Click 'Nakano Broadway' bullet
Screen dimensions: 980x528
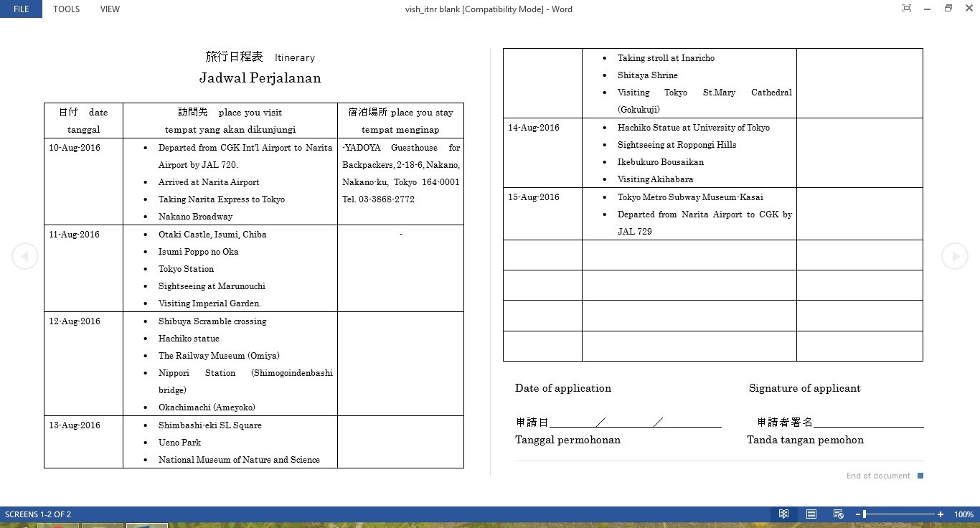195,217
